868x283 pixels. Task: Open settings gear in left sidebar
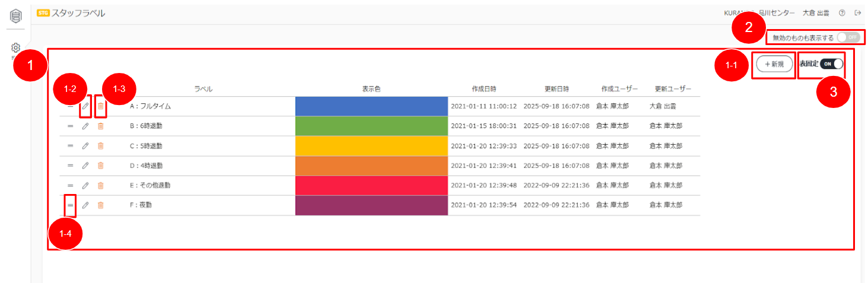[x=16, y=47]
